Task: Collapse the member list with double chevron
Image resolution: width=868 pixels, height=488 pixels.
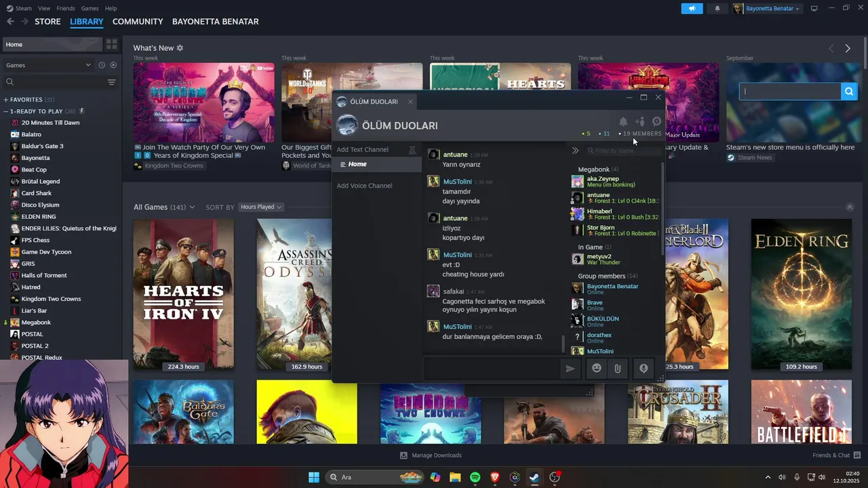Action: (x=575, y=150)
